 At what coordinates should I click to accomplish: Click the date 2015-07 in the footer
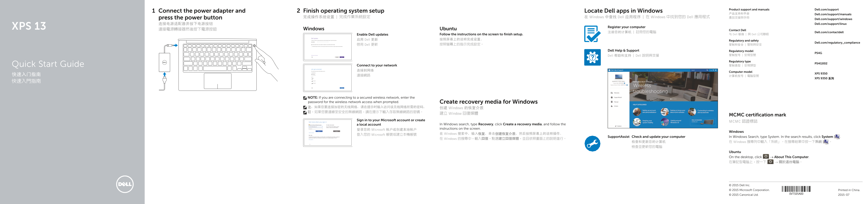[843, 195]
